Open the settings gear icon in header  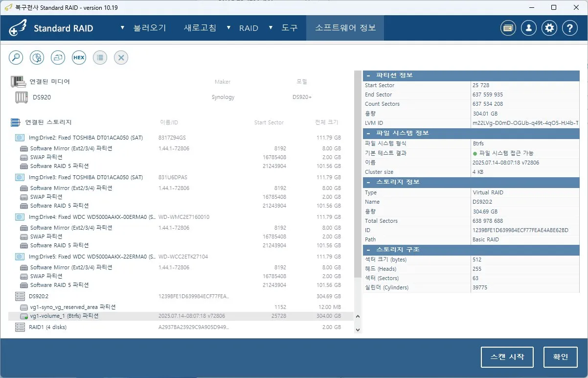[549, 28]
